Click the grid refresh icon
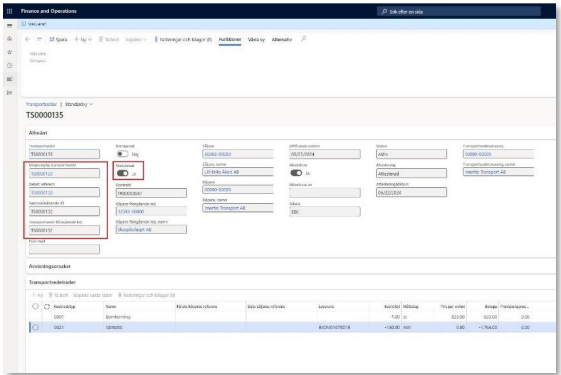Image resolution: width=561 pixels, height=375 pixels. tap(47, 307)
